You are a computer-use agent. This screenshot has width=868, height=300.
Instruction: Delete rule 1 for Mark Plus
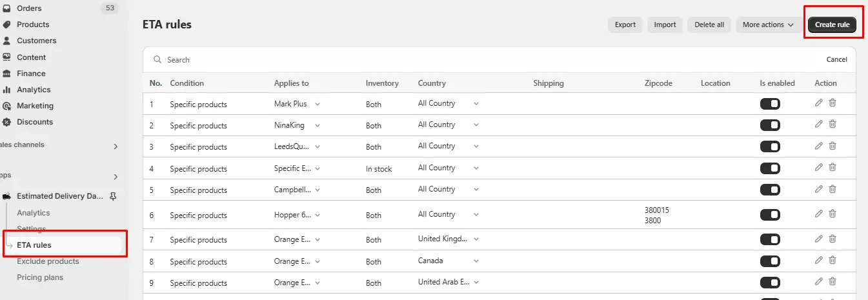[x=833, y=103]
